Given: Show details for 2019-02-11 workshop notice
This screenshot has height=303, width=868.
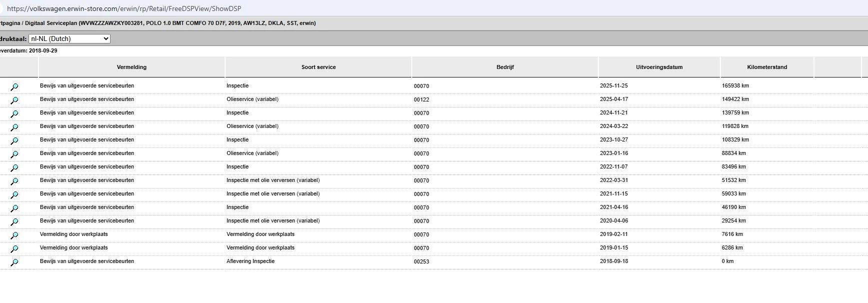Looking at the screenshot, I should 15,235.
